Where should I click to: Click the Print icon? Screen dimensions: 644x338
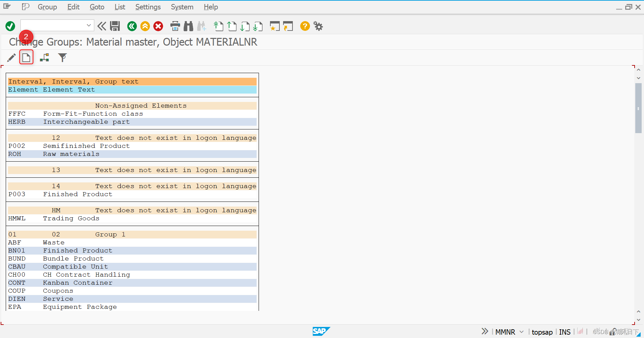(175, 26)
